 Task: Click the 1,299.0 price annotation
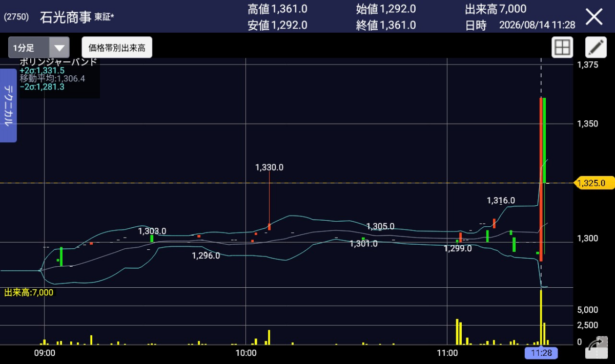pos(458,249)
